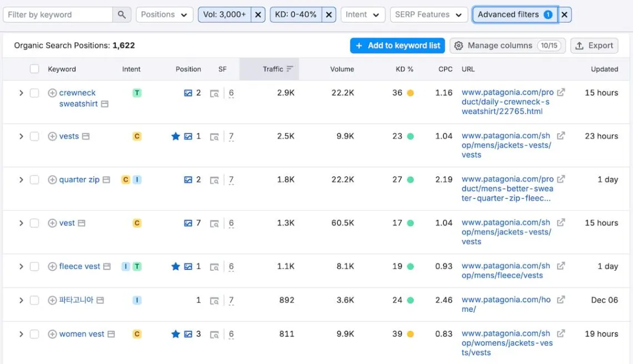
Task: Check the vest row checkbox
Action: (34, 223)
